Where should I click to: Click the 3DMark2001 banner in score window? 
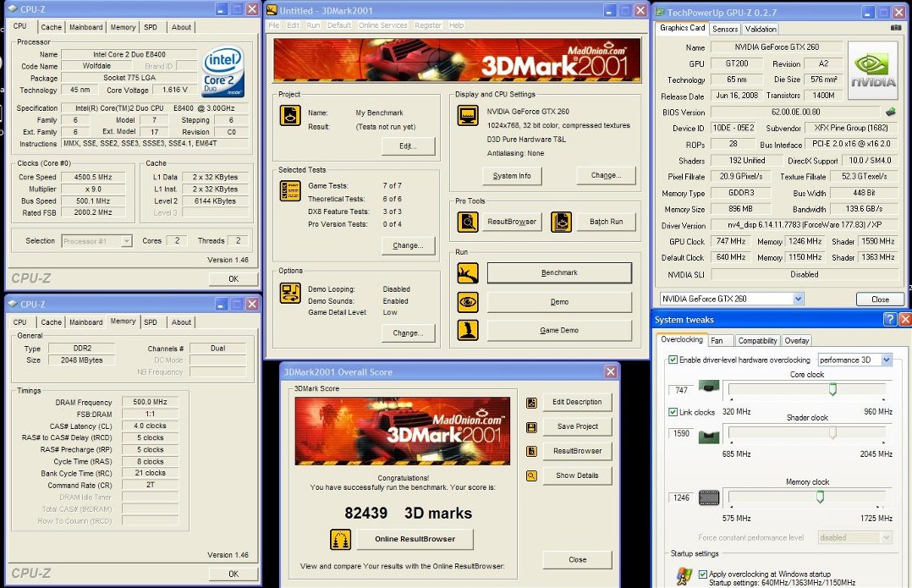click(x=403, y=431)
